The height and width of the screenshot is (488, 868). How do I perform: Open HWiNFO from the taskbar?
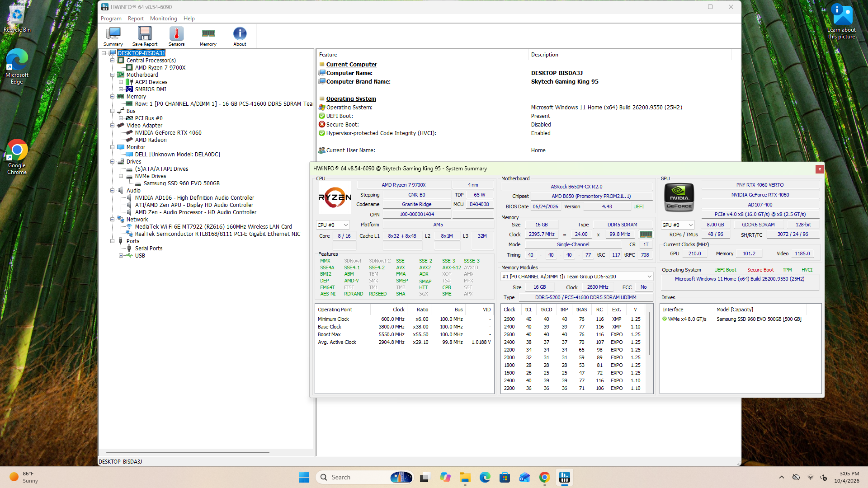(x=565, y=477)
